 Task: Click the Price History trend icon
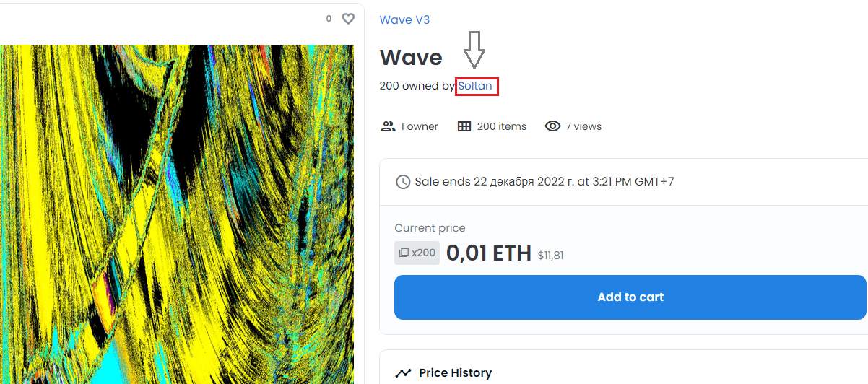[x=403, y=373]
